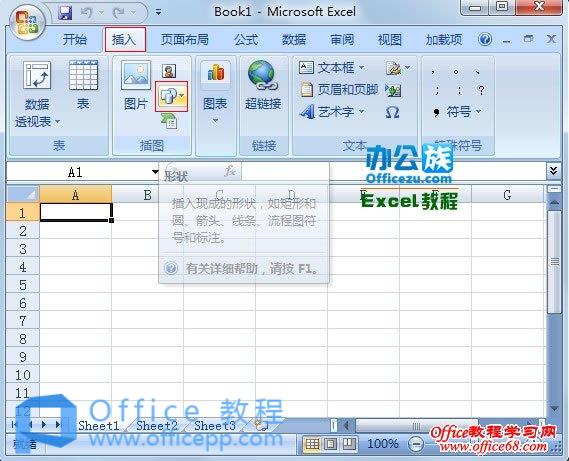569x461 pixels.
Task: Click the signature line icon
Action: click(393, 68)
